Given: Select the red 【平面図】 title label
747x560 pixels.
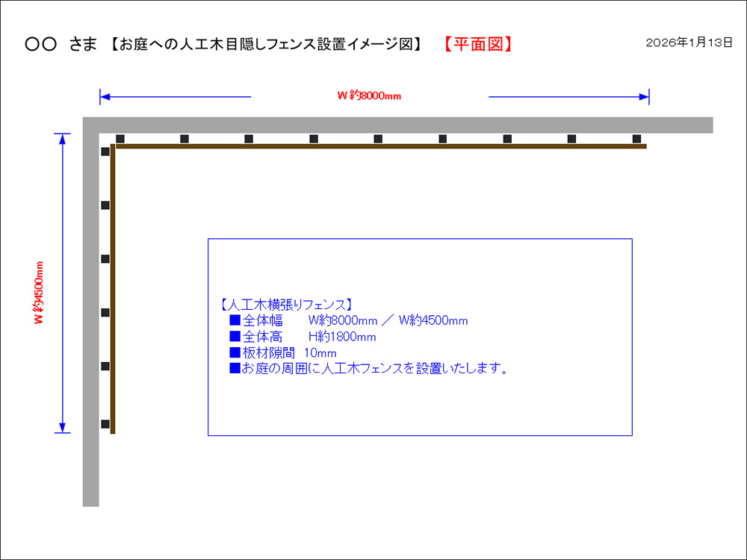Looking at the screenshot, I should click(478, 44).
